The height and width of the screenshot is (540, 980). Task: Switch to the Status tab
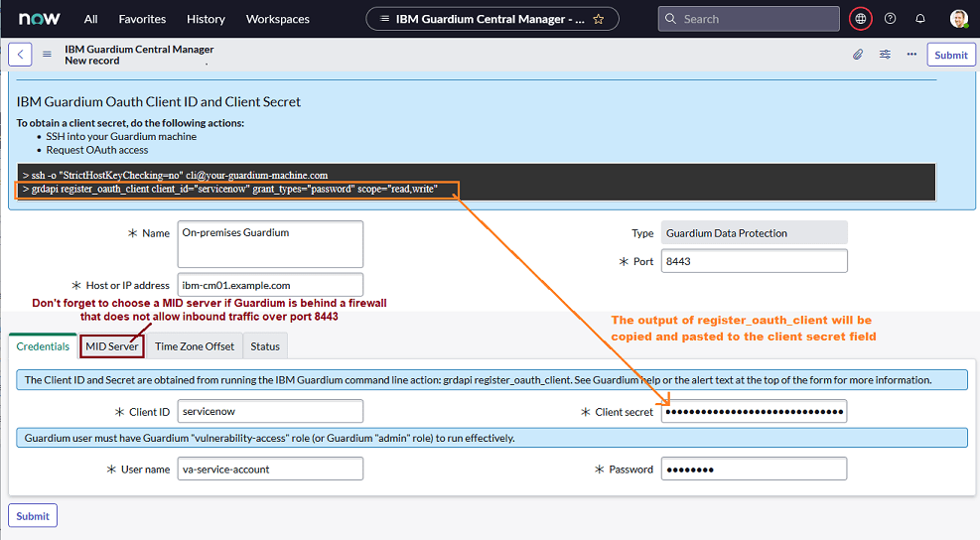click(x=265, y=346)
